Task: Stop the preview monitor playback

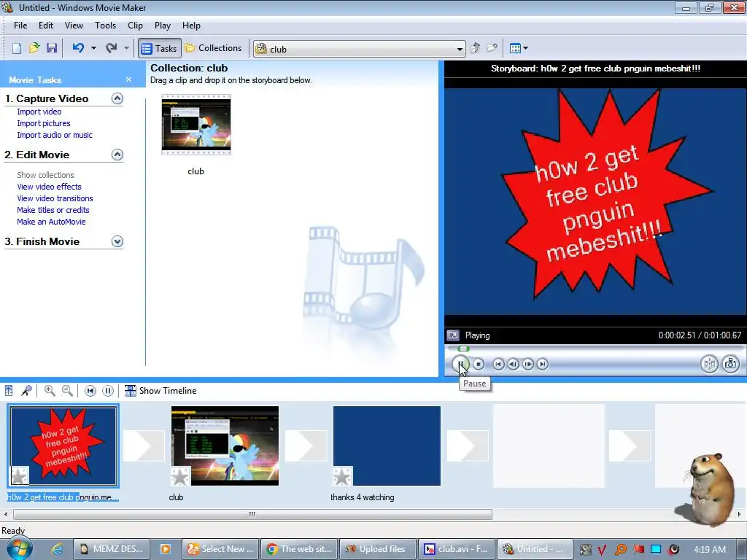Action: (479, 365)
